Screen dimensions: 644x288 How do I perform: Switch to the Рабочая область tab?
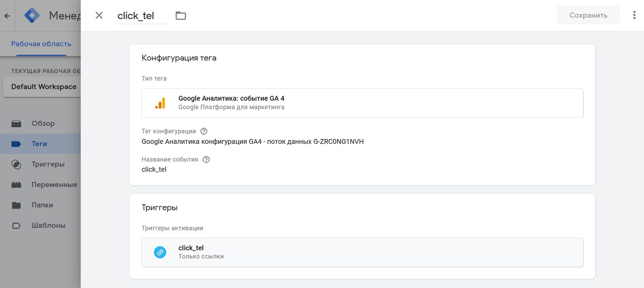(41, 44)
